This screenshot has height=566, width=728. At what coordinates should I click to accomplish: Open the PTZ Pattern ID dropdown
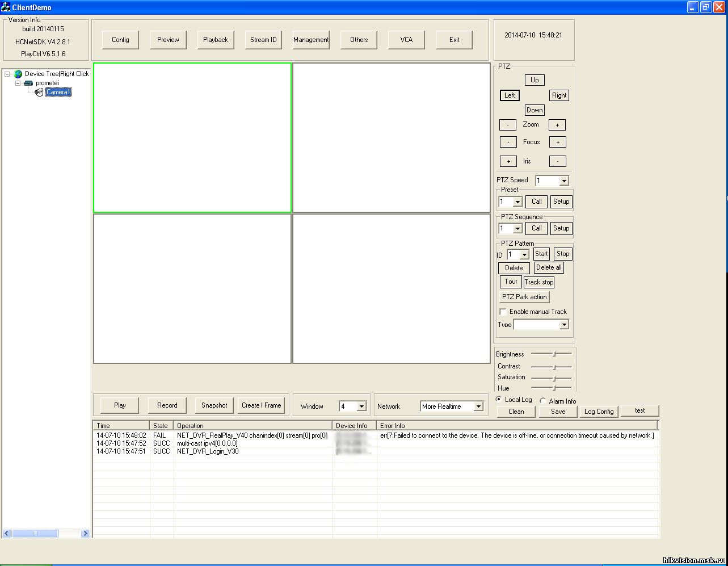pos(524,255)
